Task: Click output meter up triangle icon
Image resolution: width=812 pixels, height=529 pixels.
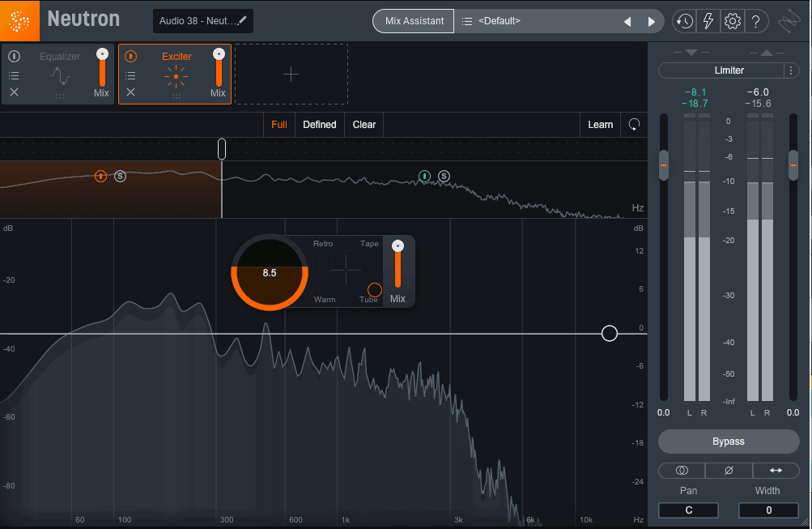Action: click(x=767, y=53)
